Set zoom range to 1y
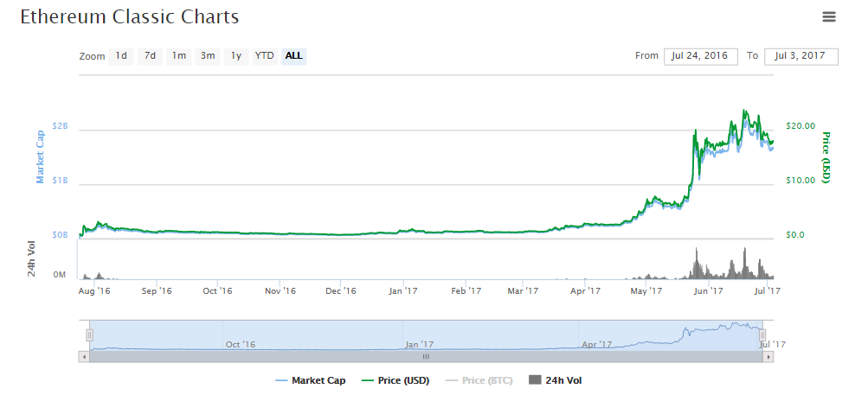The height and width of the screenshot is (395, 868). click(x=236, y=56)
